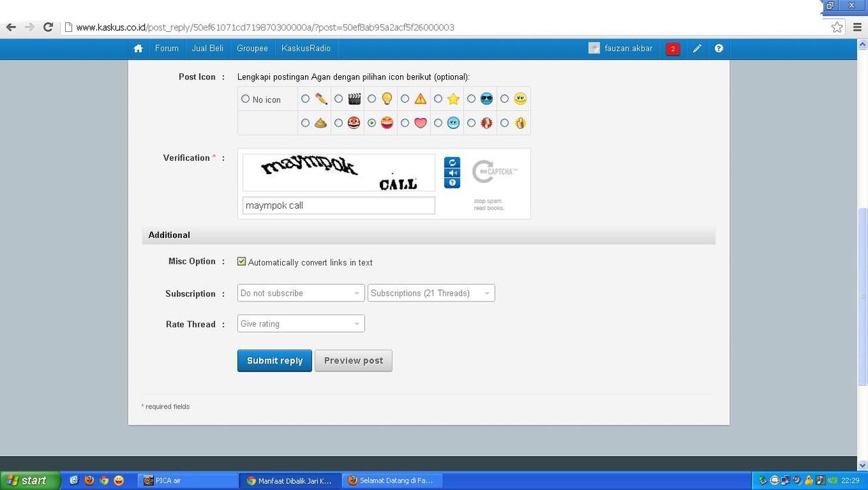Screen dimensions: 868x490
Task: Open the KaskusRadio menu
Action: point(307,48)
